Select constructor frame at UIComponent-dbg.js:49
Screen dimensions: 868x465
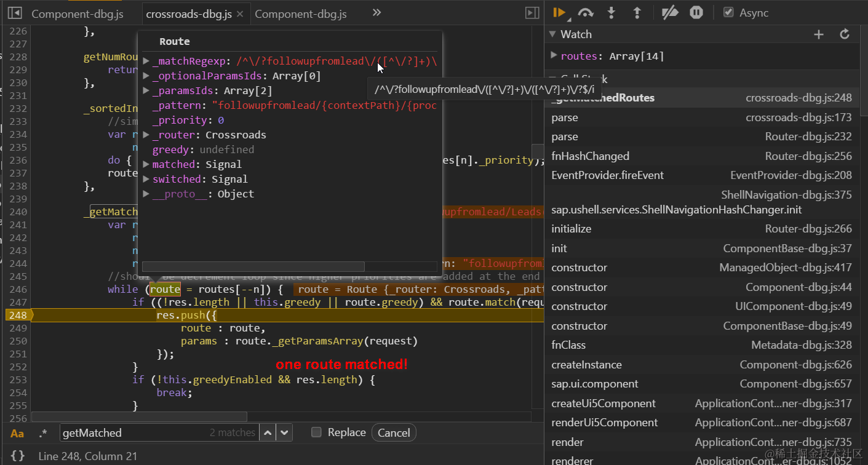(702, 306)
